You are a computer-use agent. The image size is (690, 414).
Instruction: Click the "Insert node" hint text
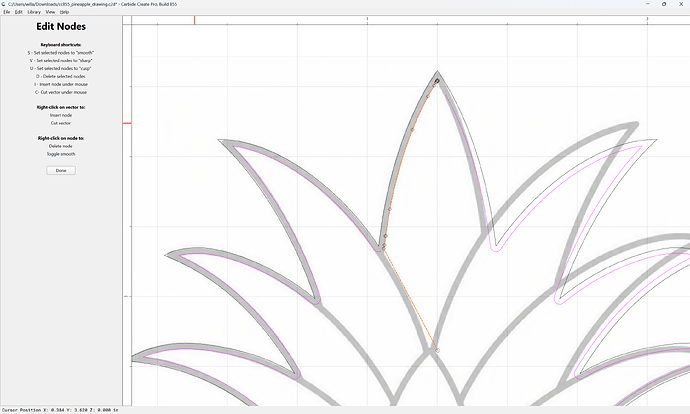click(61, 115)
